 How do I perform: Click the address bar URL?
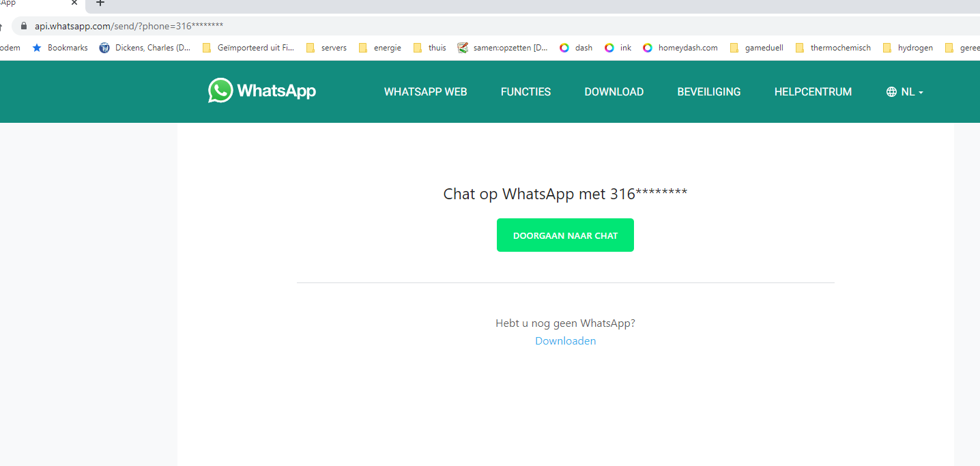click(129, 26)
